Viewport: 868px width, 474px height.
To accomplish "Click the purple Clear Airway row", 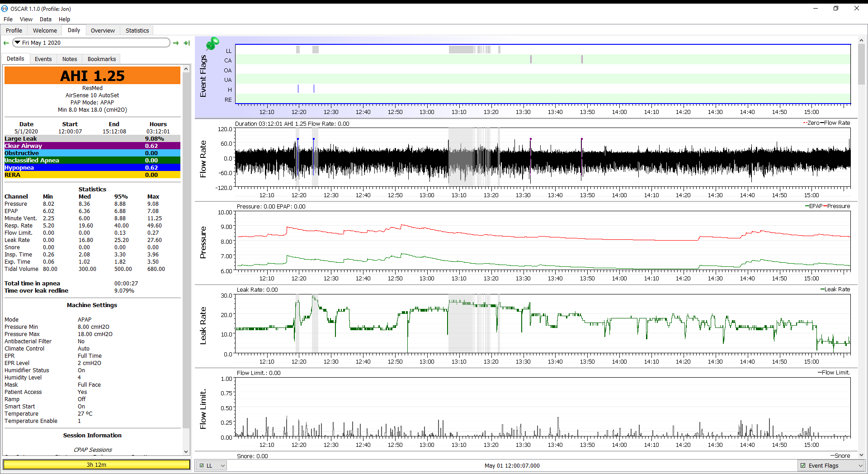I will click(92, 146).
